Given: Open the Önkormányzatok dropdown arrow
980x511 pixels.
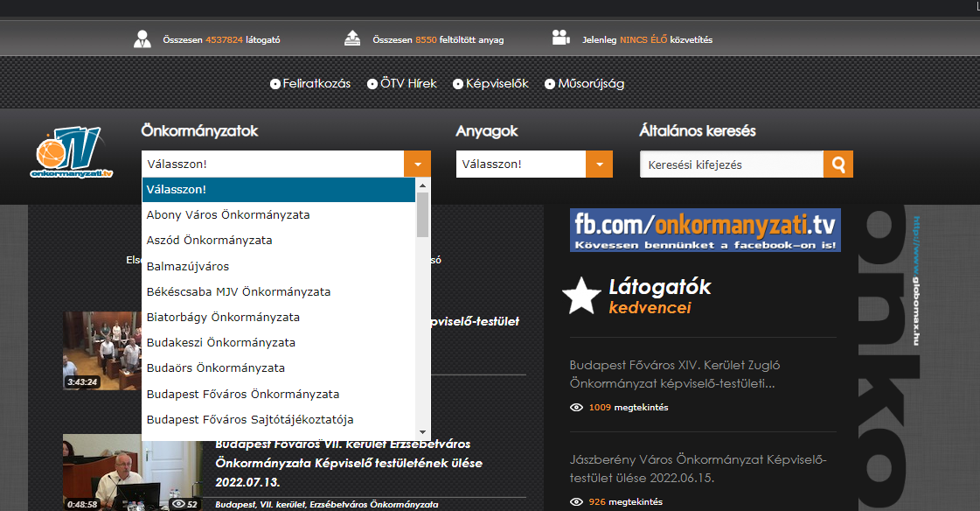Looking at the screenshot, I should (418, 164).
